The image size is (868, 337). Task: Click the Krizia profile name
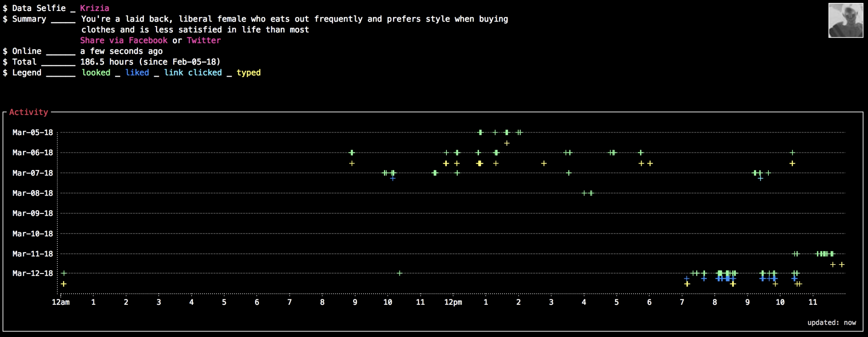click(x=94, y=8)
